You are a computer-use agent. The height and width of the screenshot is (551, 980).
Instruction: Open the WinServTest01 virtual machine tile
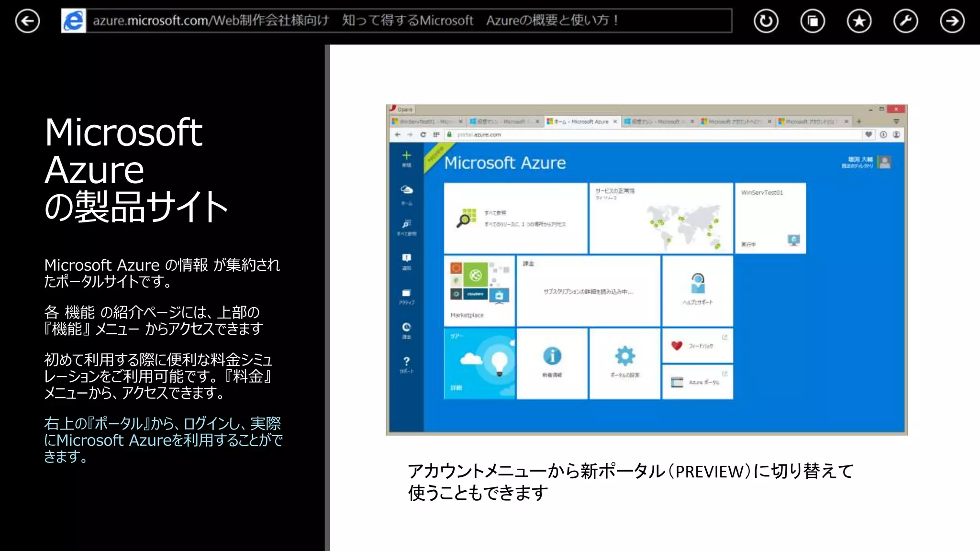[x=770, y=218]
